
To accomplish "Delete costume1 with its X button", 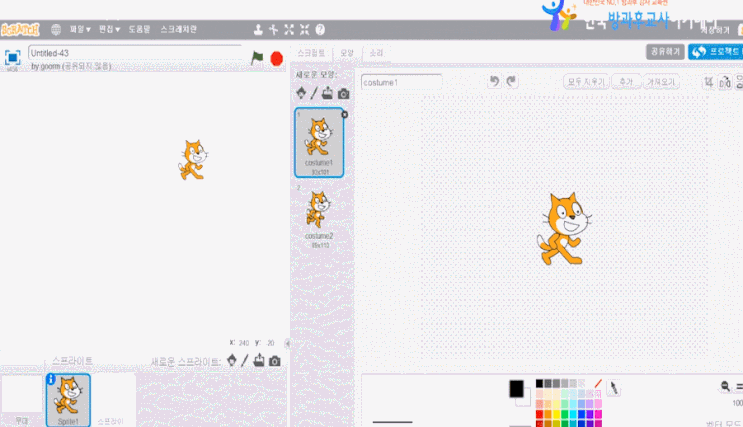I will (x=344, y=115).
